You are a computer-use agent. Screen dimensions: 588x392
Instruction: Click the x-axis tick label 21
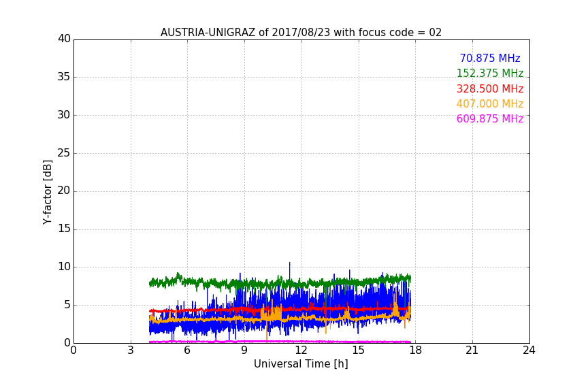coord(472,350)
